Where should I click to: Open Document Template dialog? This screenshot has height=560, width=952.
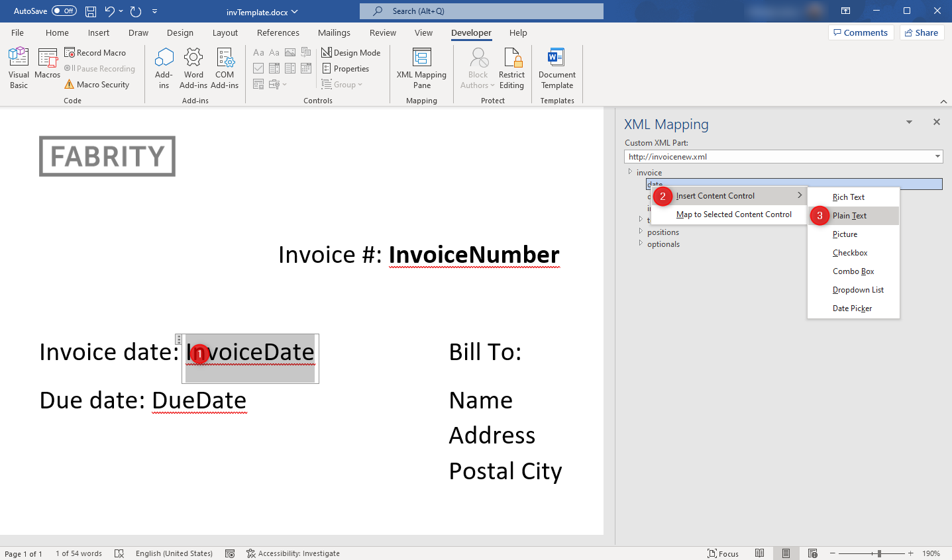pos(557,68)
